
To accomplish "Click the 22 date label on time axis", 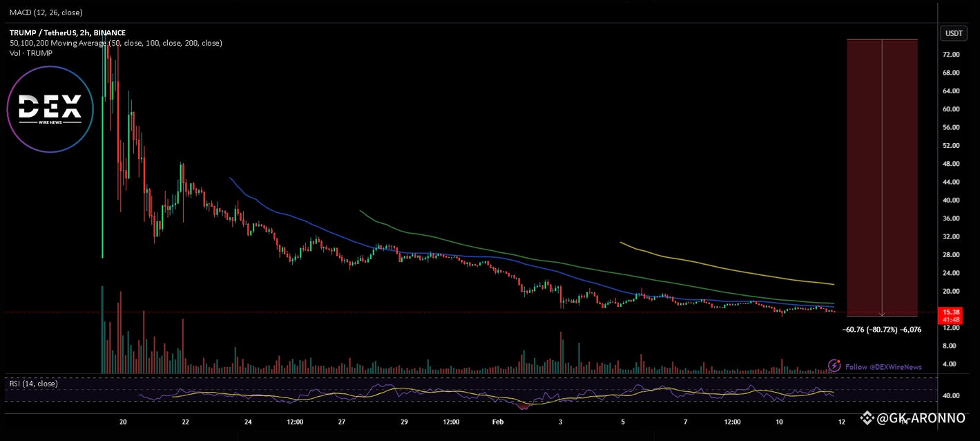I will tap(186, 421).
